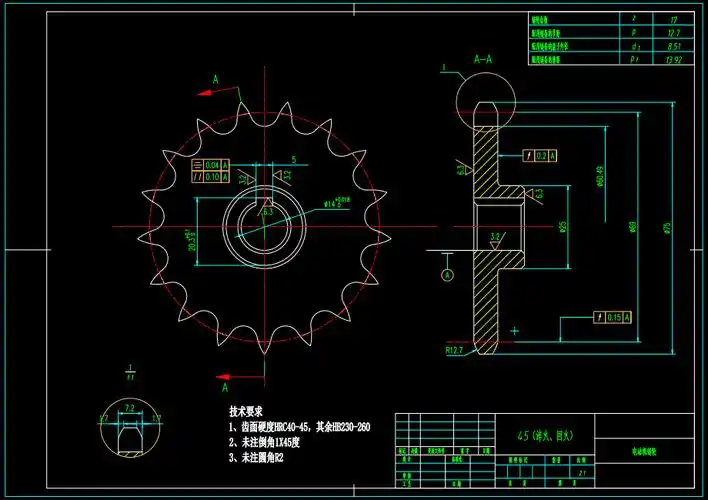The width and height of the screenshot is (708, 500).
Task: Select the 0.2 A runout tolerance frame
Action: coord(541,156)
